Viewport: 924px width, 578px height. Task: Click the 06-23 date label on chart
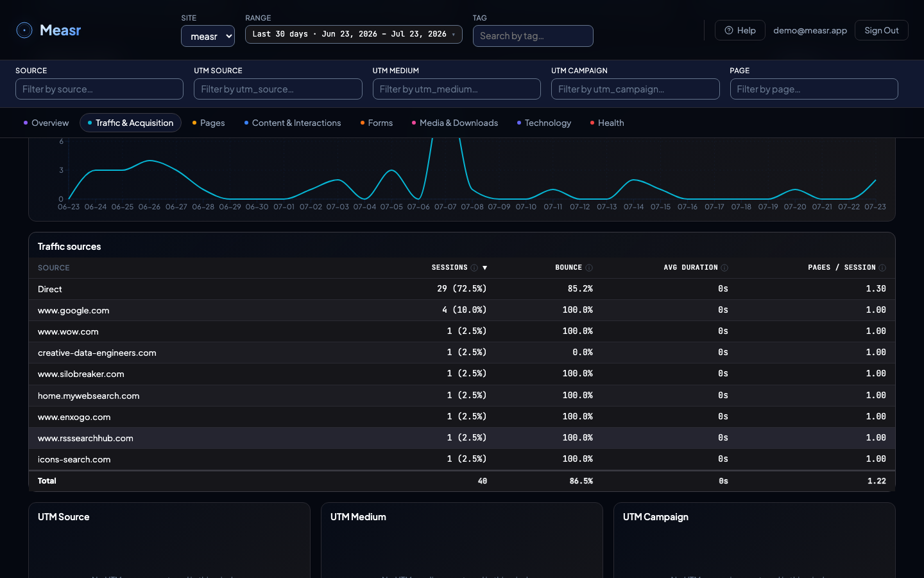pyautogui.click(x=69, y=207)
